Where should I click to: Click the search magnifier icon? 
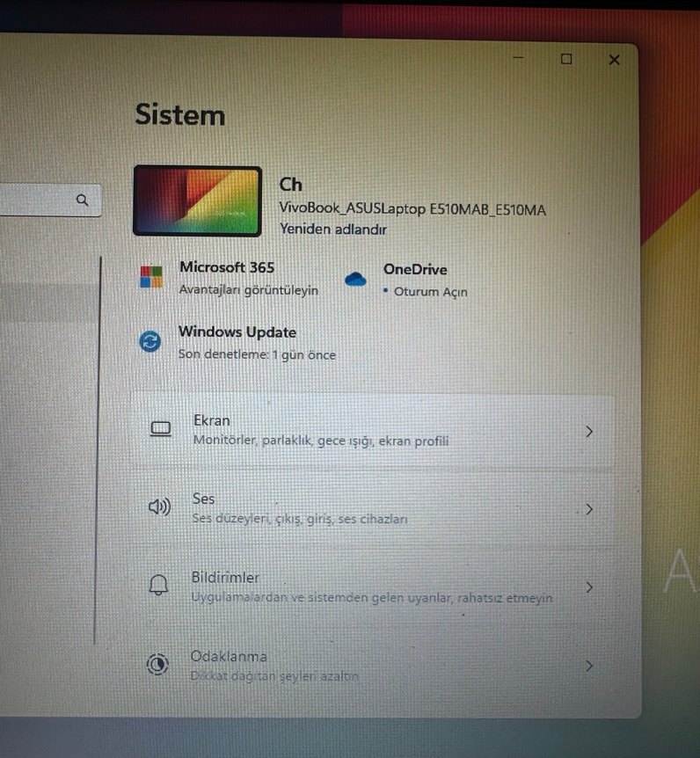pyautogui.click(x=82, y=200)
